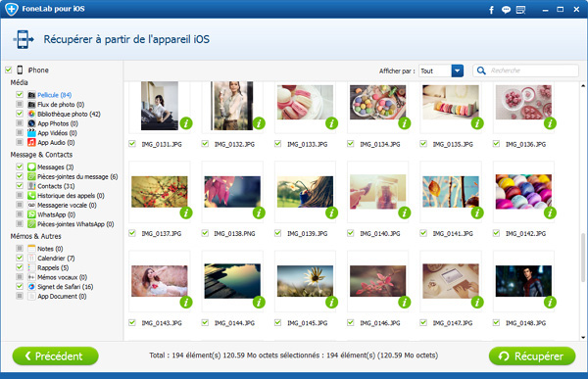588x379 pixels.
Task: Click the IMG_0147.JPG file name
Action: point(453,323)
